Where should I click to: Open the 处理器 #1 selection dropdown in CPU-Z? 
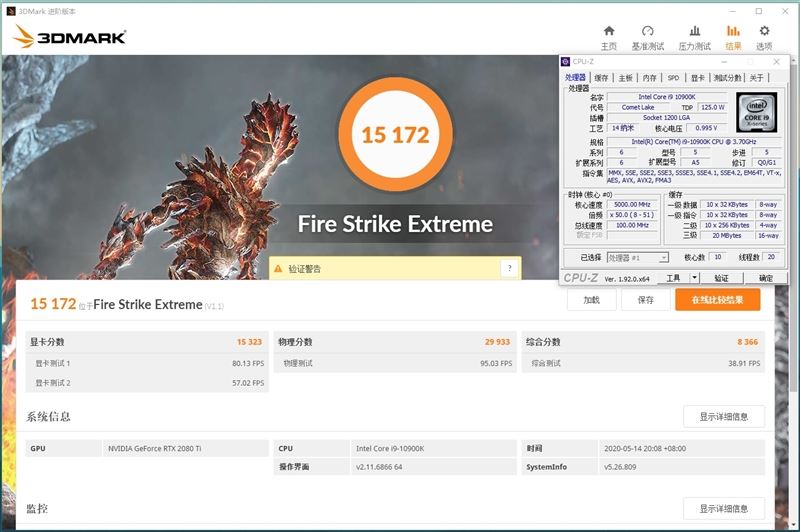point(637,258)
